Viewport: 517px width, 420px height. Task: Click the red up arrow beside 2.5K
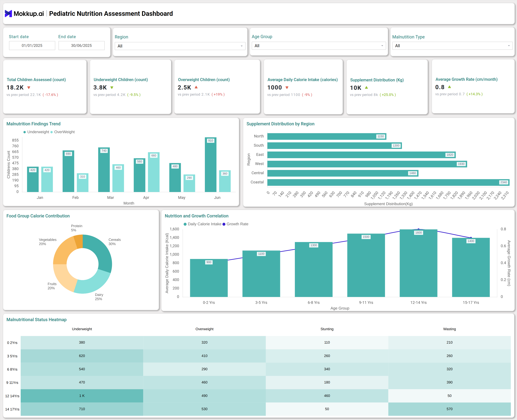click(196, 87)
